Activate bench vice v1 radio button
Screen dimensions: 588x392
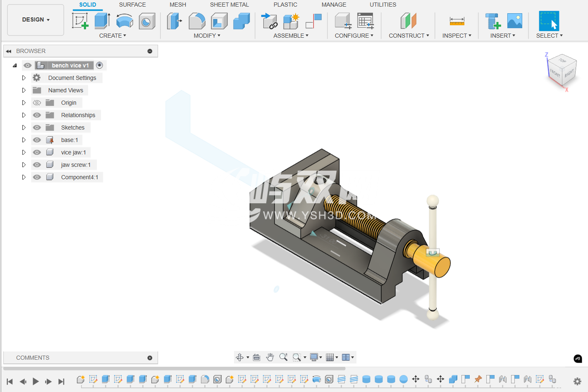click(x=99, y=65)
